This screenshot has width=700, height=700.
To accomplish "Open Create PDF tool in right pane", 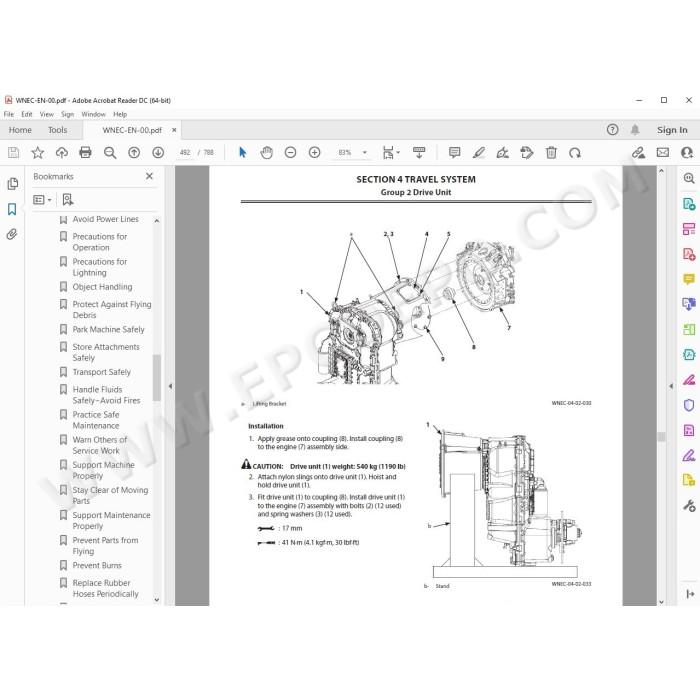I will (x=689, y=254).
